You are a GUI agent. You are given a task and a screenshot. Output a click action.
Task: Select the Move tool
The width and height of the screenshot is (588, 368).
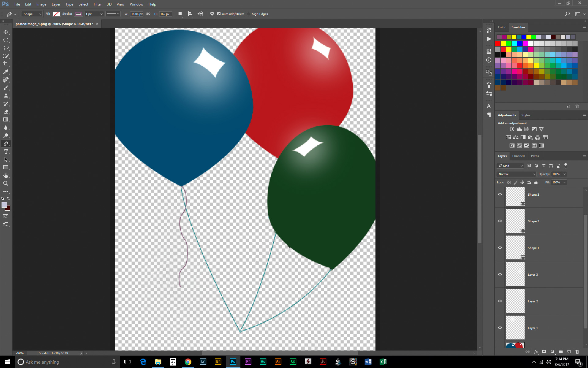(6, 32)
